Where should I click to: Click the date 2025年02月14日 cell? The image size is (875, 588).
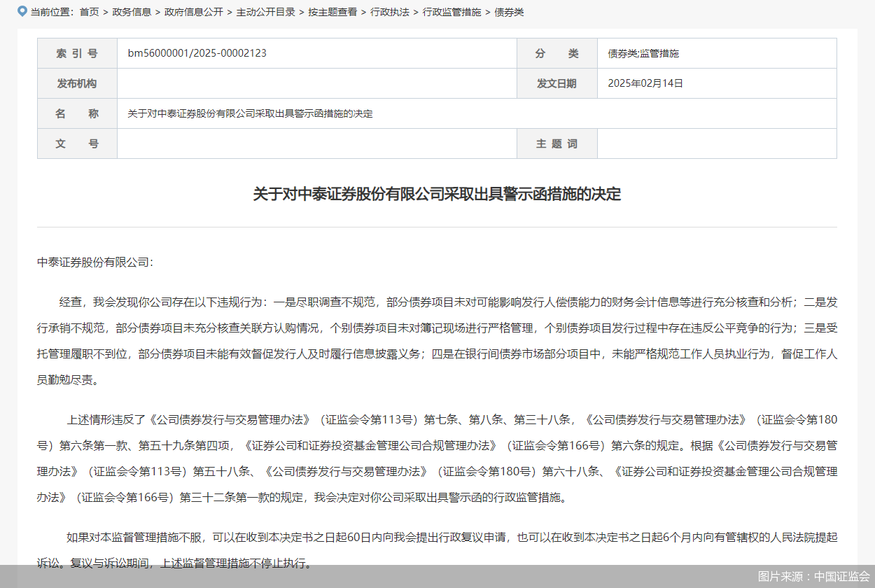point(645,83)
